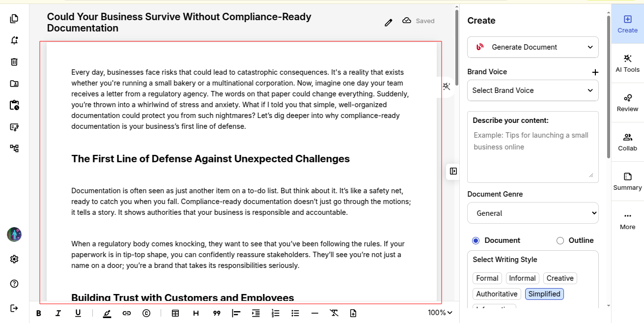Expand the Generate Document dropdown
644x323 pixels.
(x=532, y=47)
